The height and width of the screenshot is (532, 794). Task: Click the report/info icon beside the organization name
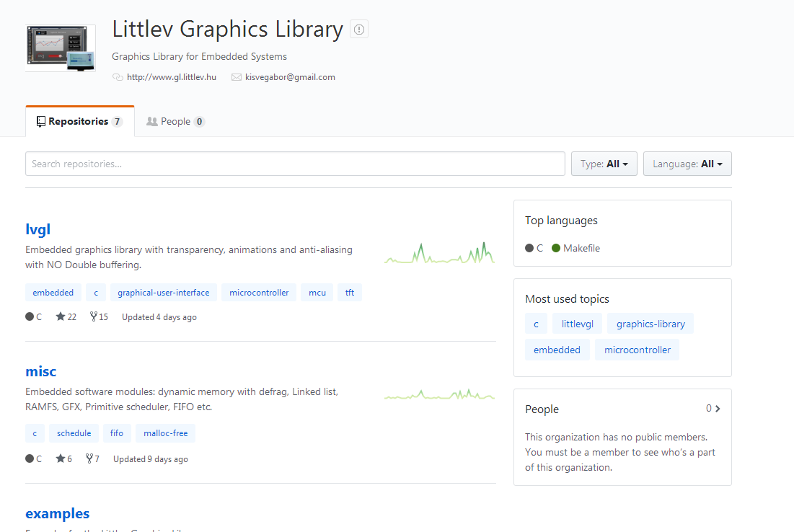(x=359, y=30)
